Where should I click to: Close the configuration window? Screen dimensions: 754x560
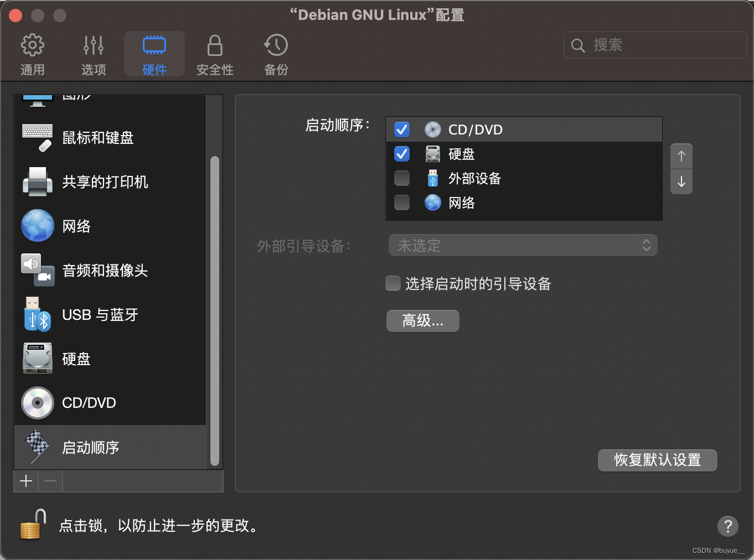click(16, 15)
